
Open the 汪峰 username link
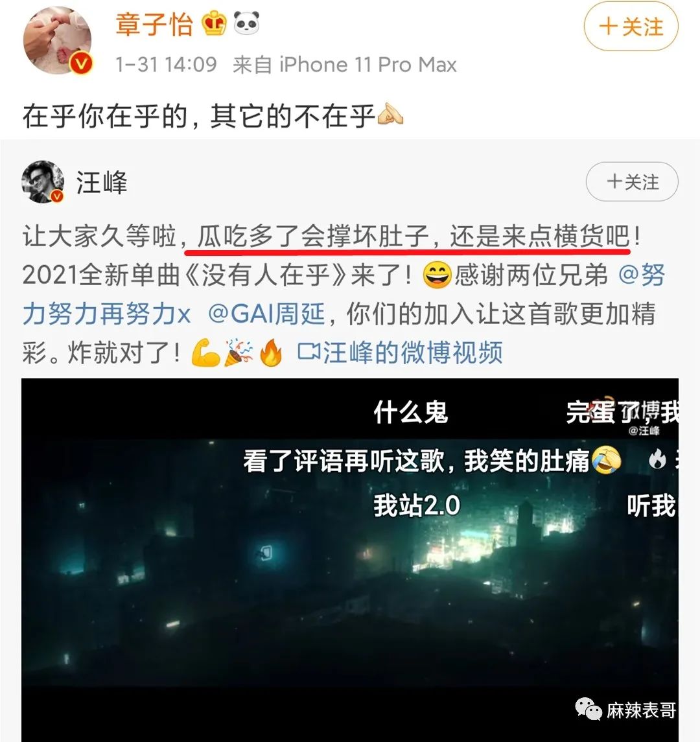(x=102, y=182)
